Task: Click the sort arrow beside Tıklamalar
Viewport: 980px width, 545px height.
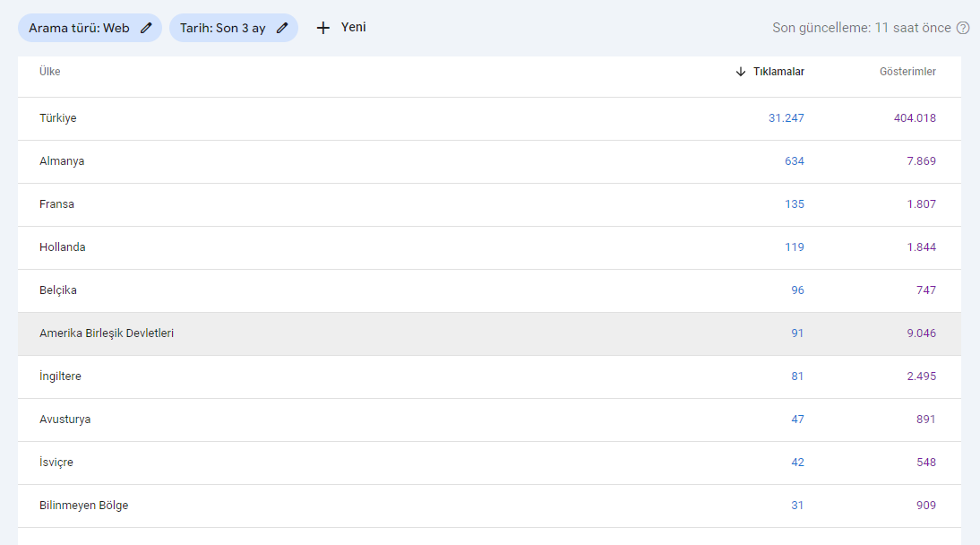Action: (x=741, y=72)
